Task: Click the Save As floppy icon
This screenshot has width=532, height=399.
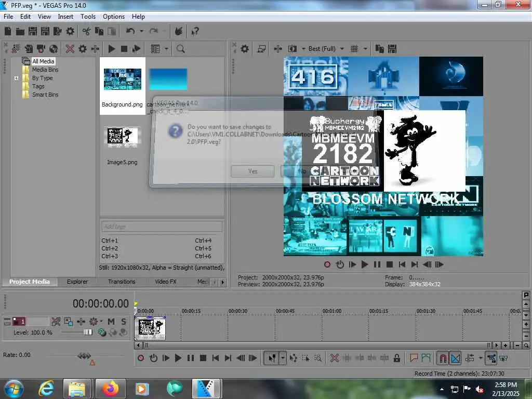Action: [45, 31]
